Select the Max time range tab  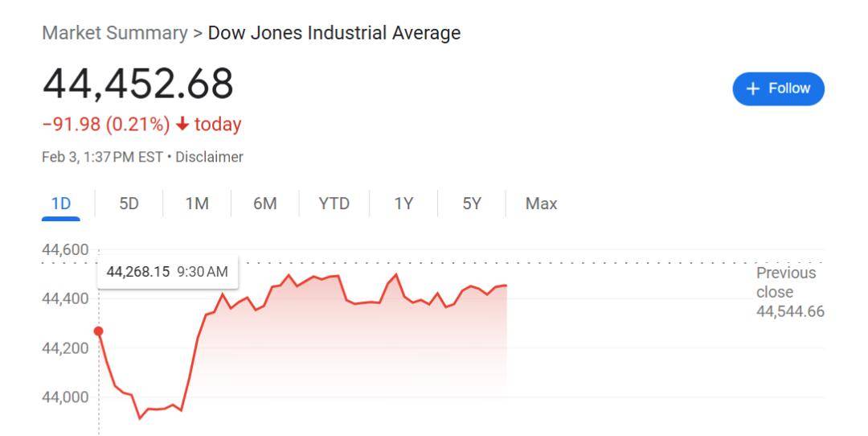coord(541,204)
